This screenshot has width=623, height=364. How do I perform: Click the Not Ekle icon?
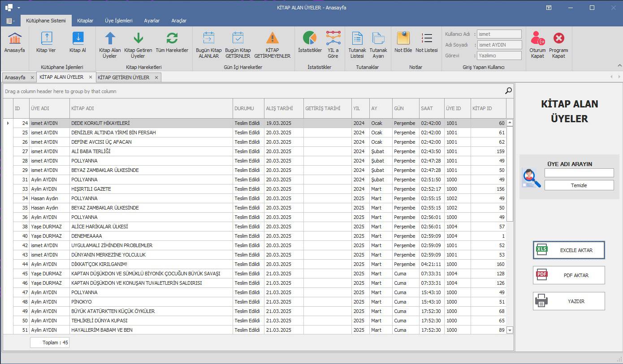coord(403,39)
